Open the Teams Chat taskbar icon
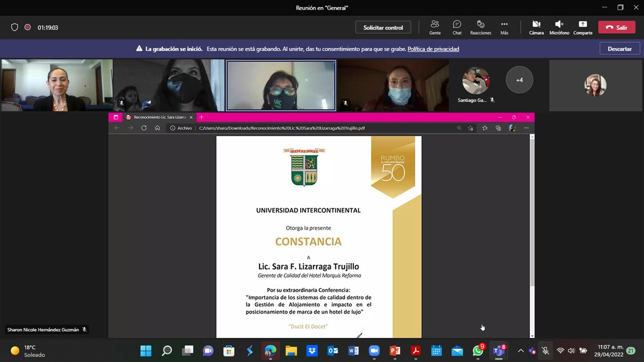Screen dimensions: 644x362 pyautogui.click(x=208, y=350)
